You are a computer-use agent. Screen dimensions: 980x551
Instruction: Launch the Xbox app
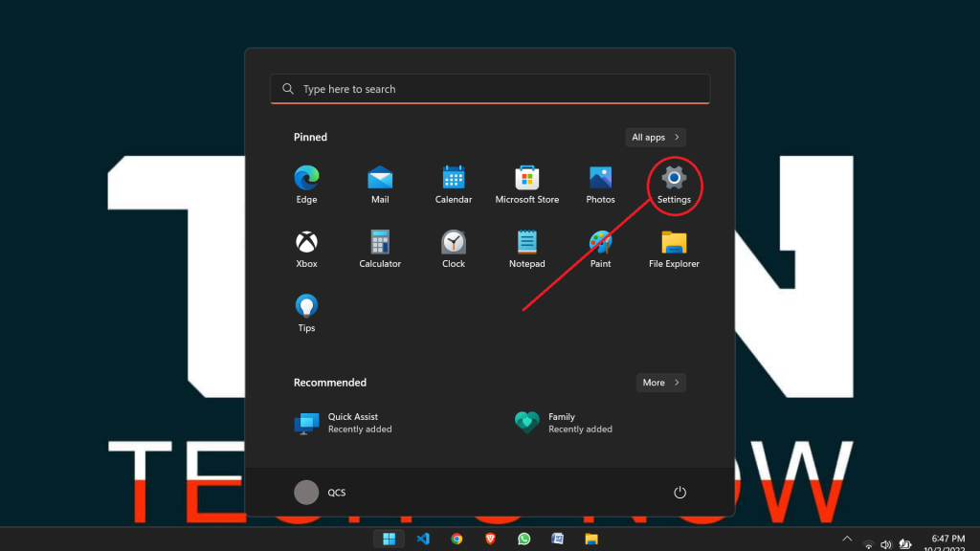pos(306,250)
